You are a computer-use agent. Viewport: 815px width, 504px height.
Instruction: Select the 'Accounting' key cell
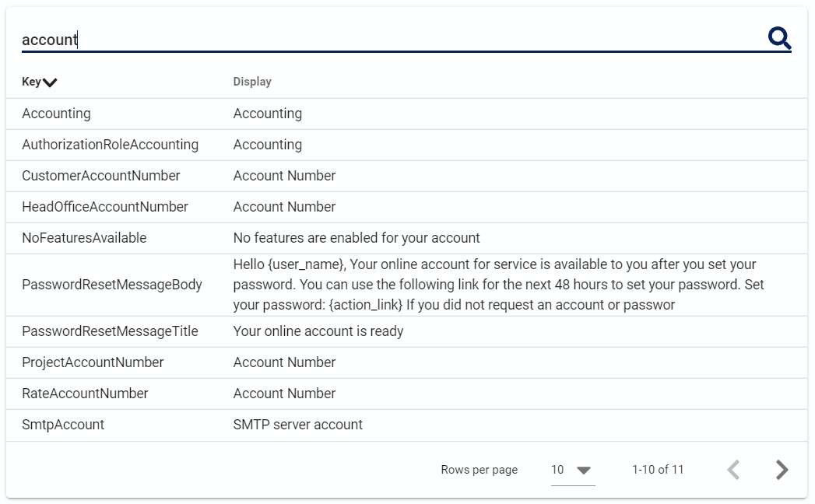[56, 114]
